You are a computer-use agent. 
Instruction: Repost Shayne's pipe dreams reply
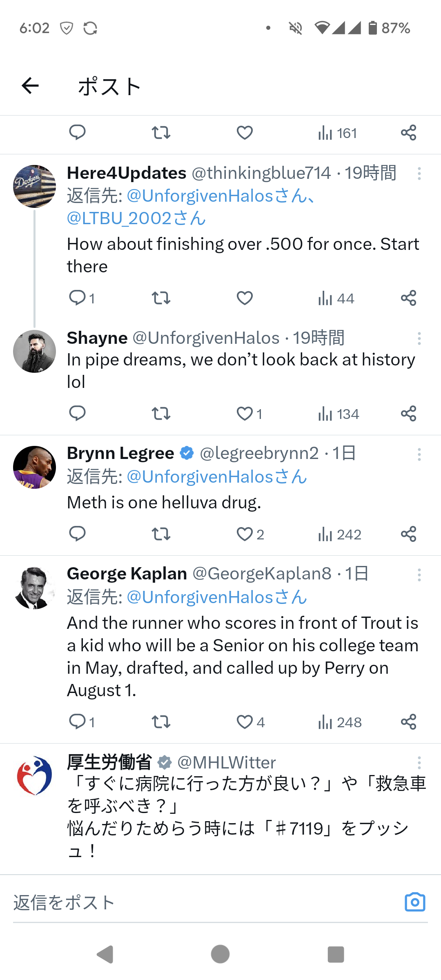[161, 414]
